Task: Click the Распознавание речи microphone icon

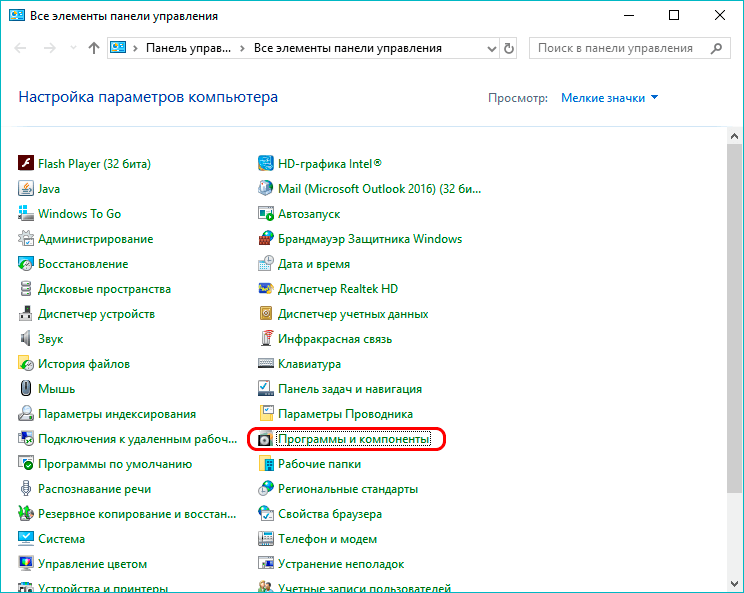Action: 26,489
